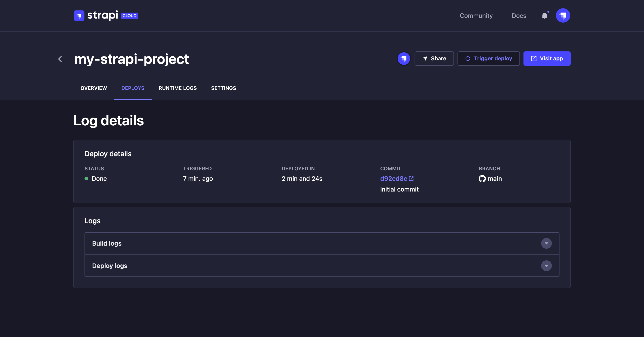The image size is (644, 337).
Task: Click the project collaborator avatar icon
Action: coord(403,59)
